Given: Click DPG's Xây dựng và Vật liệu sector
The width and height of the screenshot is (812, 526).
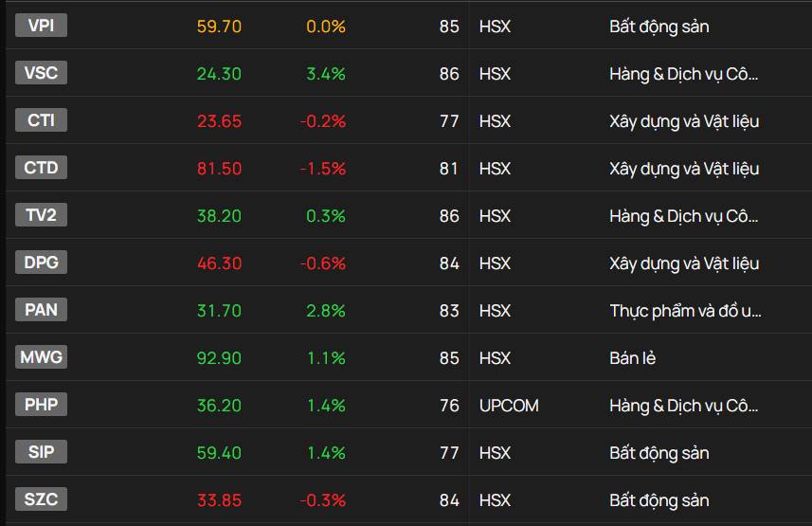Looking at the screenshot, I should click(684, 263).
